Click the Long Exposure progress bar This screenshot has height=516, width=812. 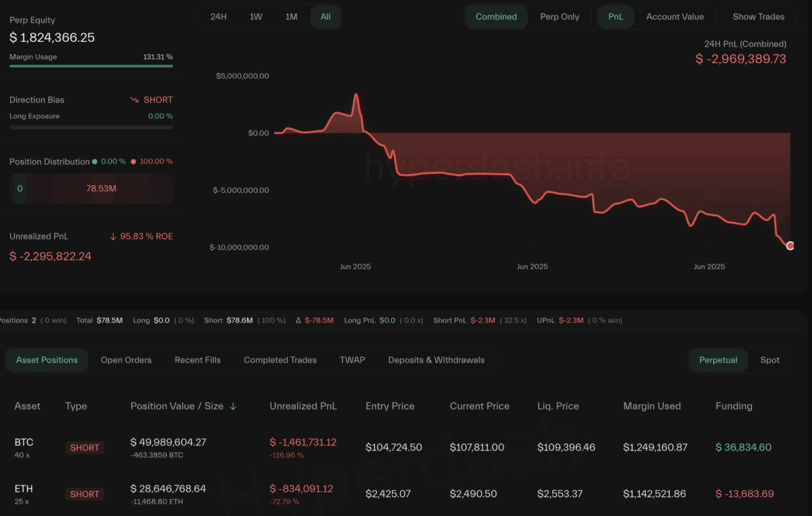coord(91,126)
